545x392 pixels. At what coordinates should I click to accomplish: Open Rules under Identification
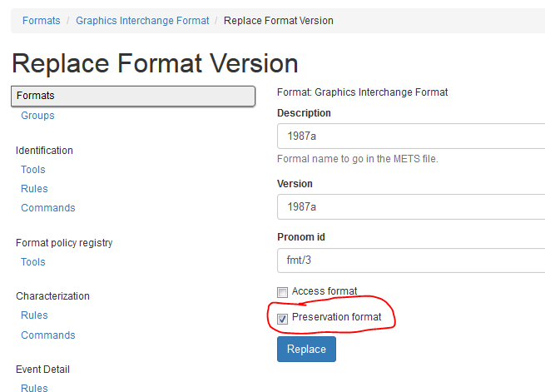pos(34,189)
